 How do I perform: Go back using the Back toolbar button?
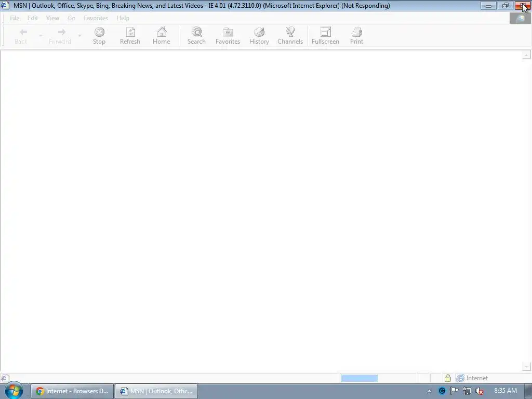[21, 36]
